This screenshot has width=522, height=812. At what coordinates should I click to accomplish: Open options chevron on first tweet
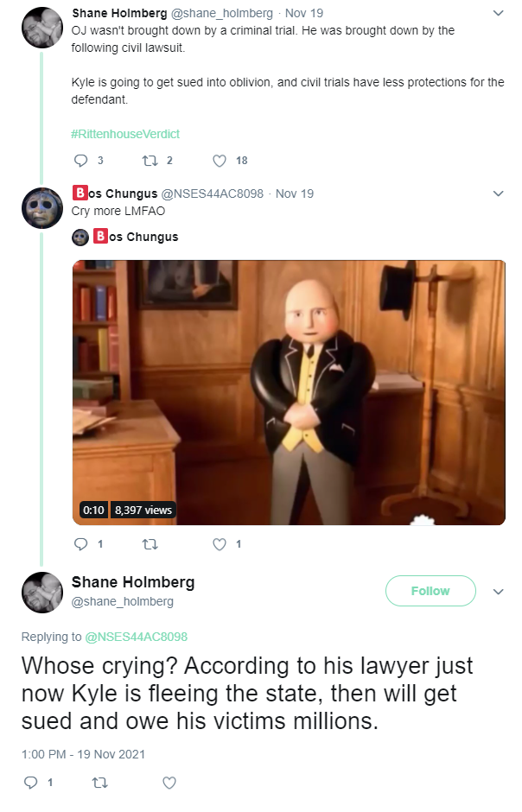[498, 13]
